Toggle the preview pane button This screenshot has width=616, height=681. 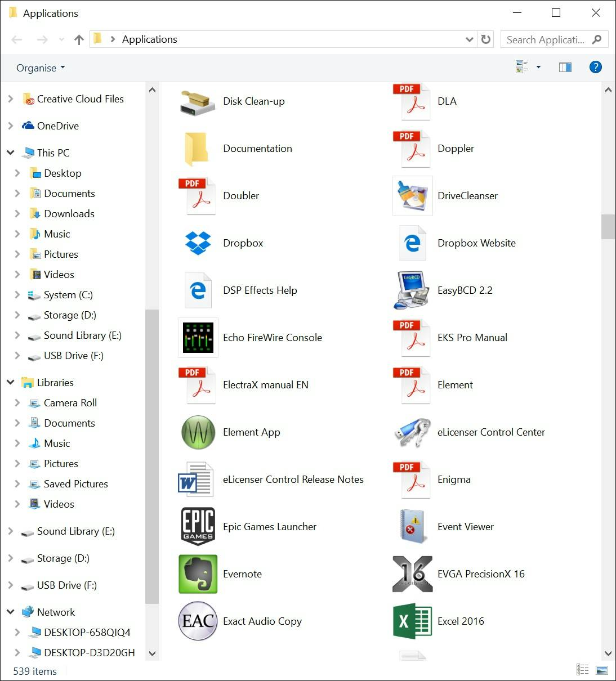[565, 68]
